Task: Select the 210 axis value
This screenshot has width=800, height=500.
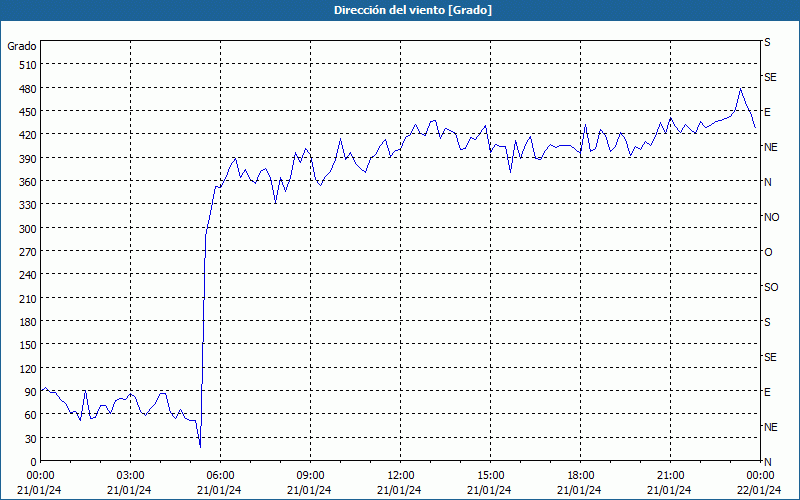Action: 28,299
